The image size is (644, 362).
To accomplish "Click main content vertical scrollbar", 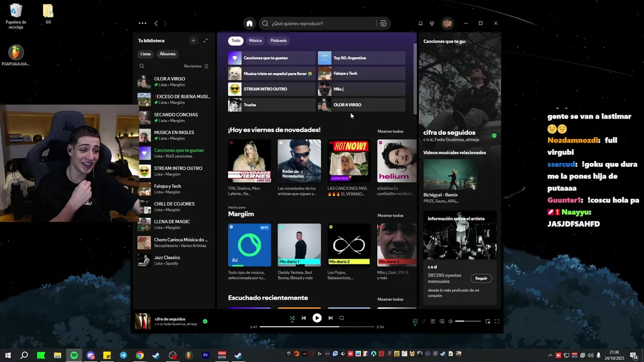I will pyautogui.click(x=415, y=78).
